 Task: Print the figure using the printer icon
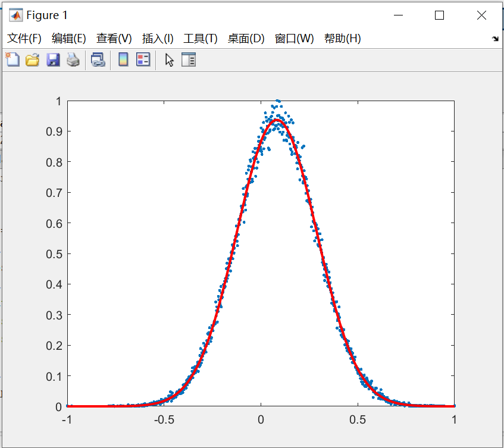click(73, 59)
